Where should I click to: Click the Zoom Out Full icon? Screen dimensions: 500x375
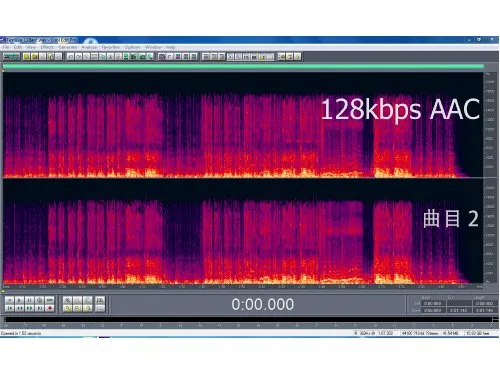(87, 300)
